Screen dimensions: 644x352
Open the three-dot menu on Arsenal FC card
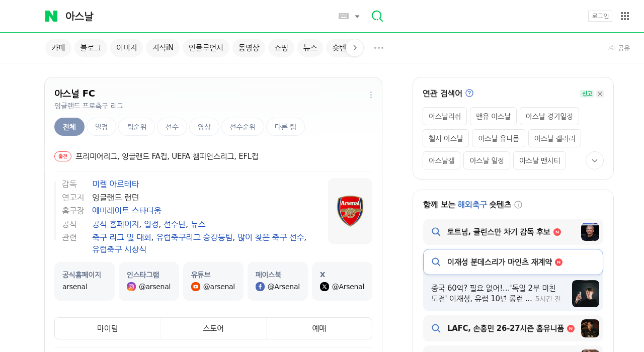coord(370,95)
